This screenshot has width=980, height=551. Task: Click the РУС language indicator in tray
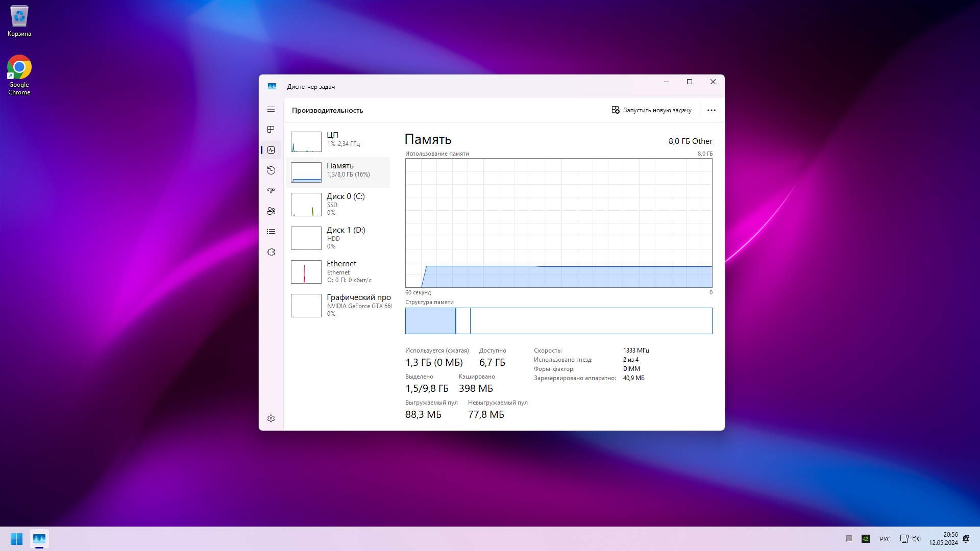coord(885,539)
